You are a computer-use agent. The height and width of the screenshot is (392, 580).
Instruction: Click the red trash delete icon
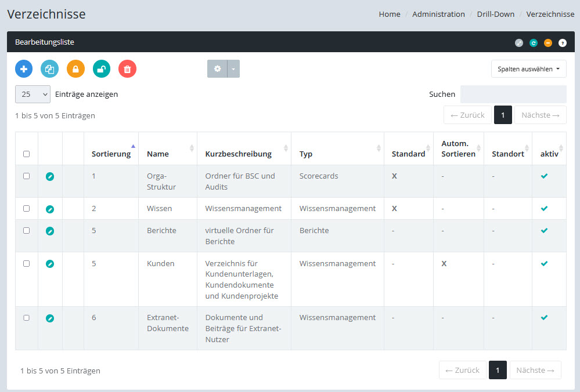(x=127, y=69)
